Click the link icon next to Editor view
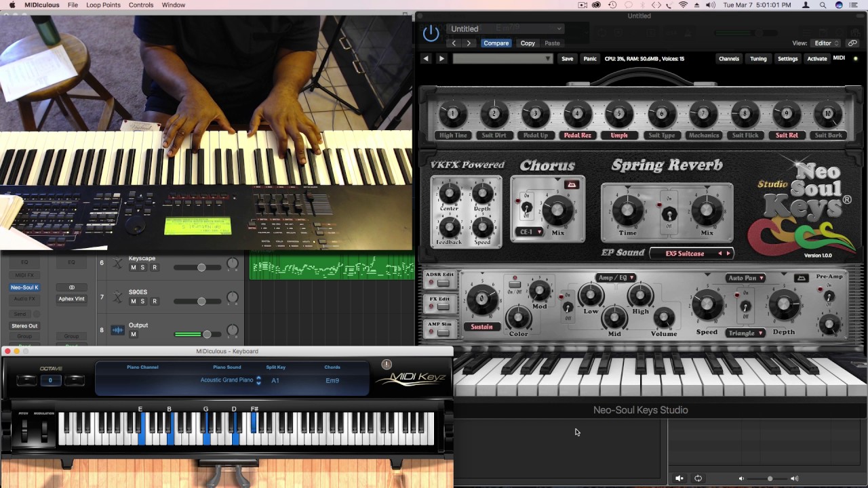Image resolution: width=868 pixels, height=488 pixels. tap(852, 43)
